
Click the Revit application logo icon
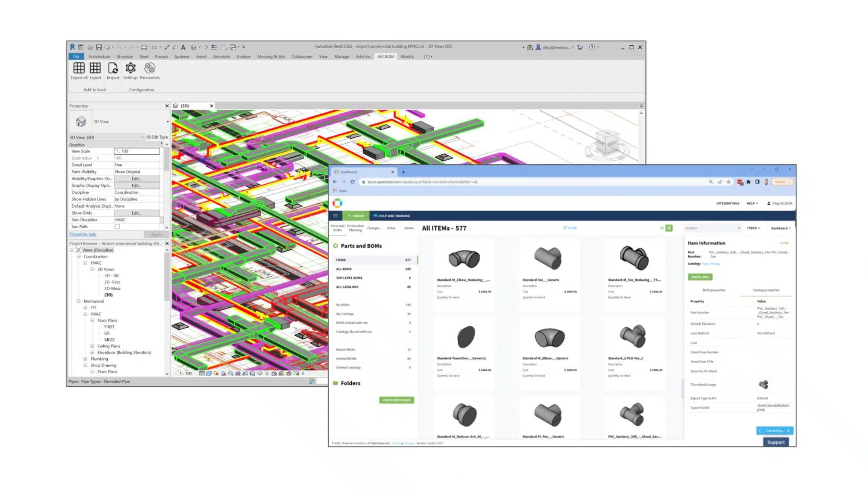(x=73, y=47)
